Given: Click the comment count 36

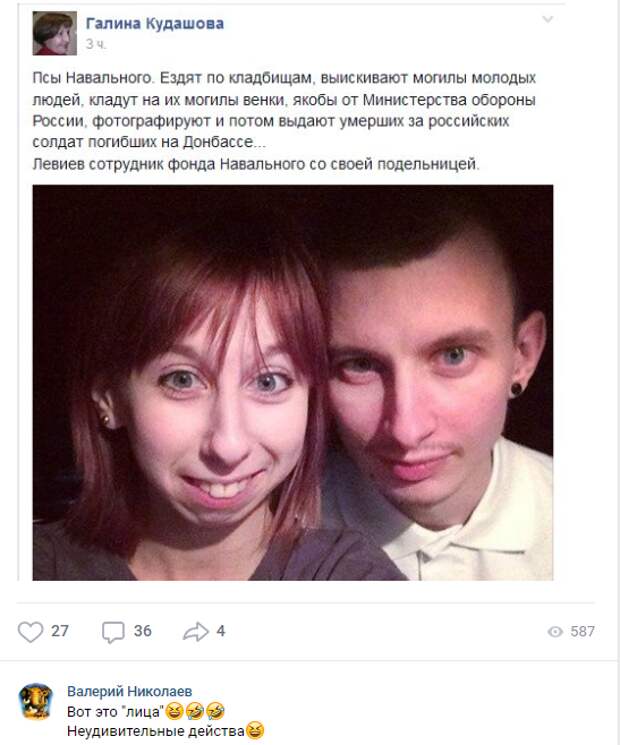Looking at the screenshot, I should coord(143,631).
